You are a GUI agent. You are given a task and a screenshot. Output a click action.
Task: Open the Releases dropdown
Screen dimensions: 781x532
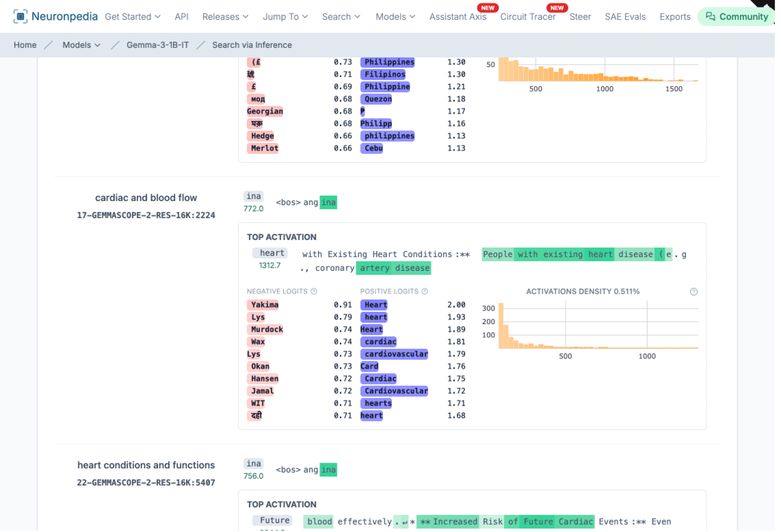[x=225, y=16]
